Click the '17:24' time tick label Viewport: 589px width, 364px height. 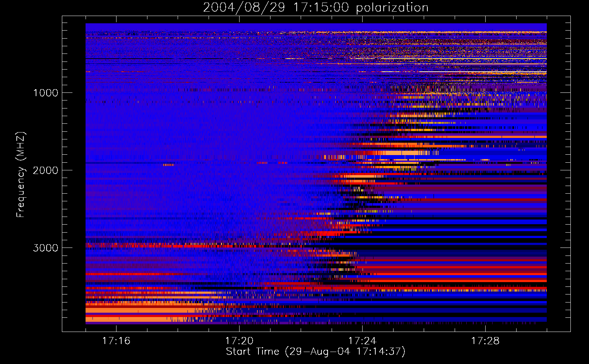(362, 341)
